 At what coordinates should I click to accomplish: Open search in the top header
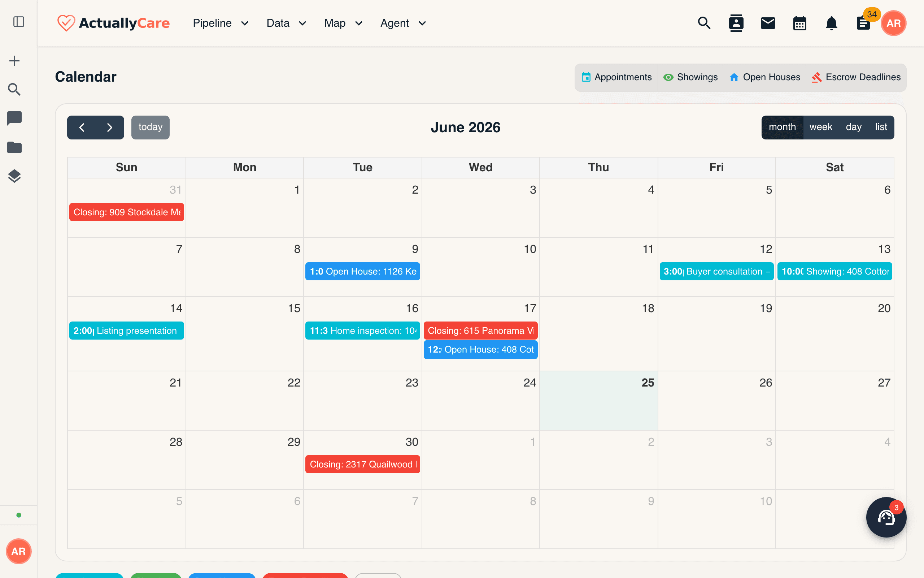click(x=704, y=23)
